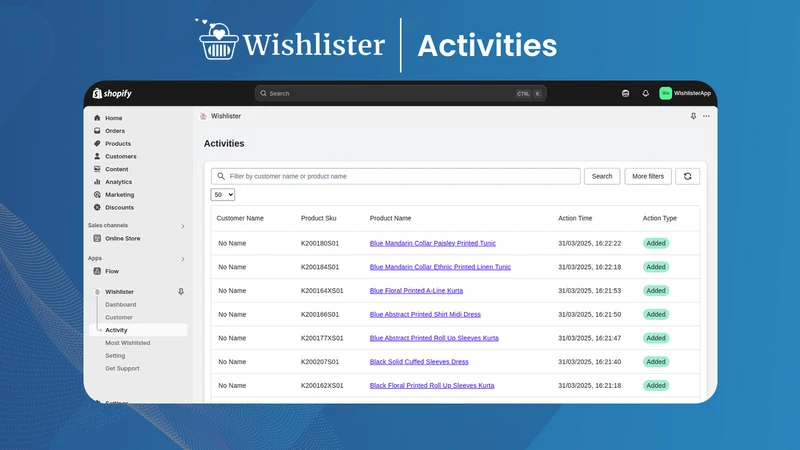Screen dimensions: 800x450
Task: Open Blue Mandarin Collar Paisley Printed Tunic link
Action: [x=433, y=243]
